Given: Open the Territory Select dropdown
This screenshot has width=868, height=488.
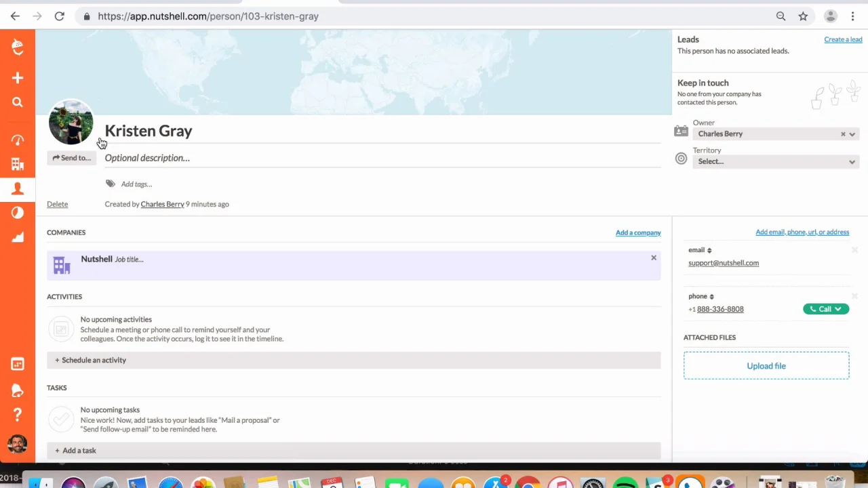Looking at the screenshot, I should point(776,161).
